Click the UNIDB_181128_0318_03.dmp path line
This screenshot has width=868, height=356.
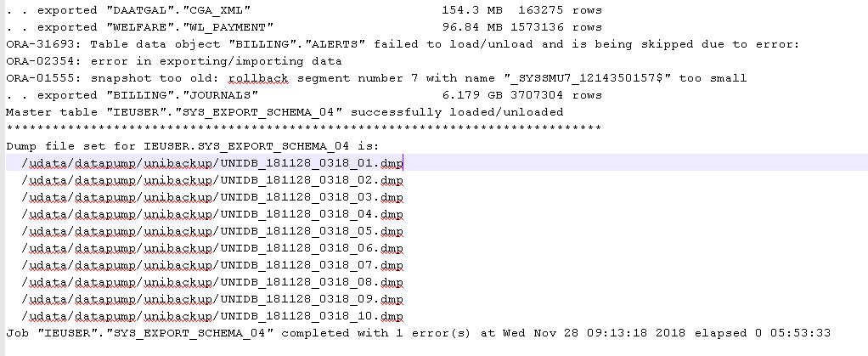pyautogui.click(x=212, y=197)
